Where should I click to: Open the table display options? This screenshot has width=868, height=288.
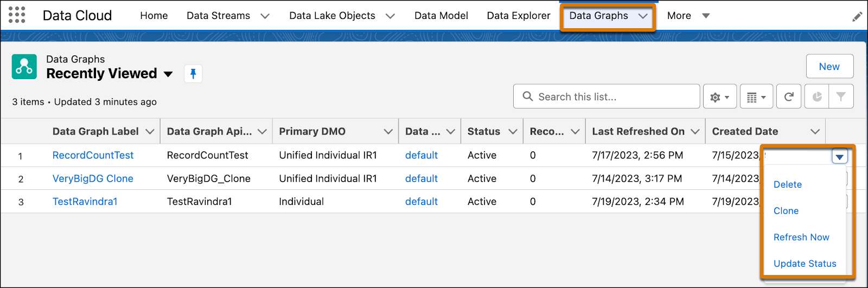tap(756, 97)
